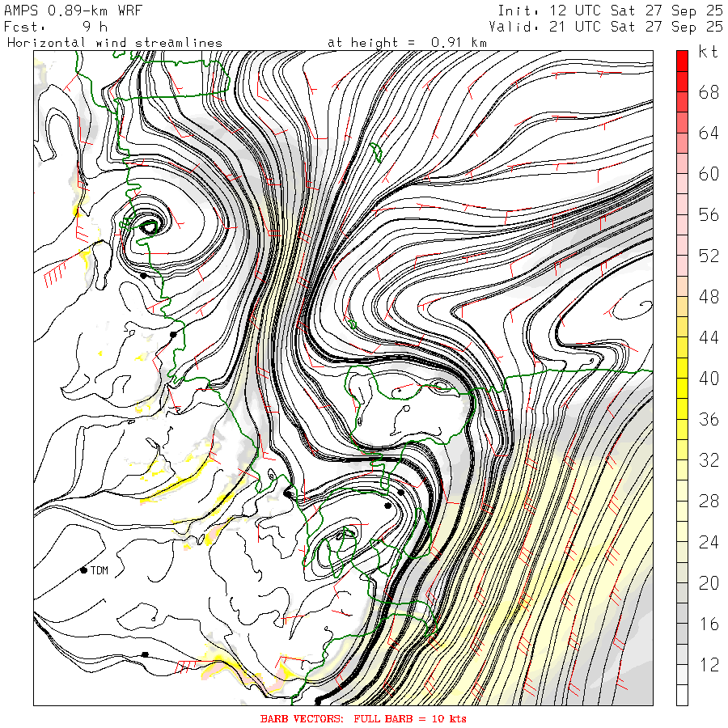The height and width of the screenshot is (728, 728).
Task: Click the TDM station label
Action: pos(99,570)
